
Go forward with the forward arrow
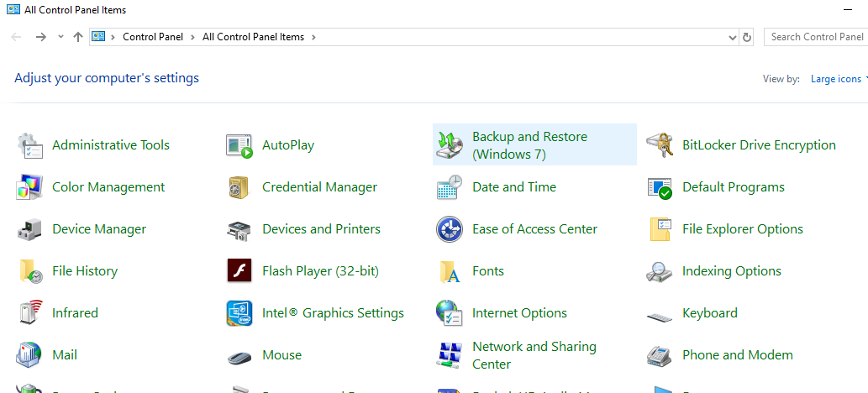41,37
